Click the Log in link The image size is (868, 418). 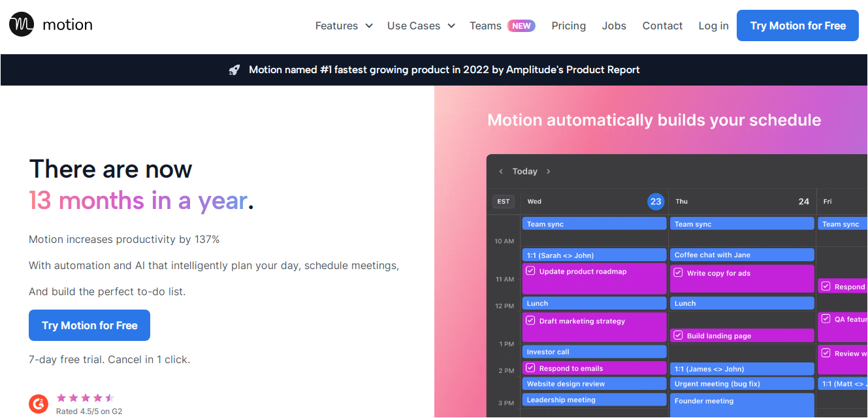713,25
